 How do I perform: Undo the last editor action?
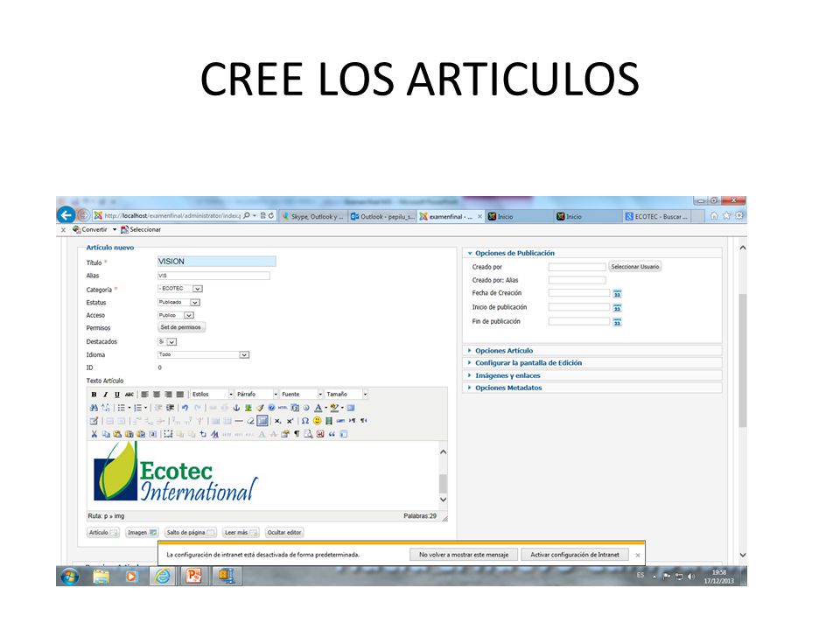click(185, 408)
